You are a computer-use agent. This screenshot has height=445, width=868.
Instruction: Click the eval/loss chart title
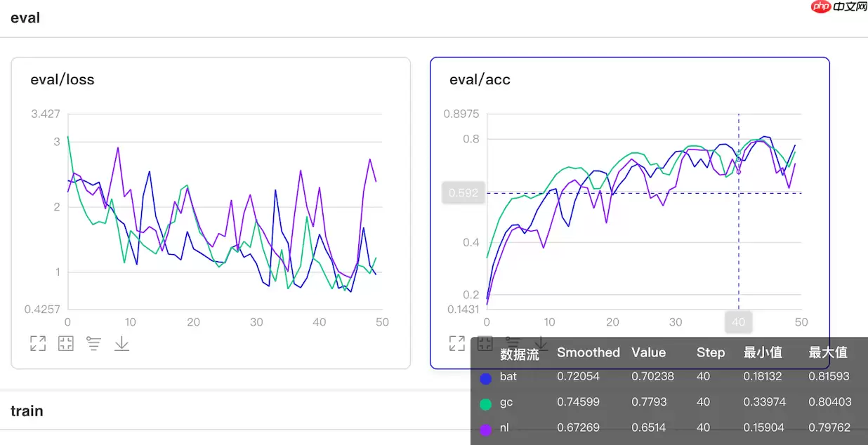tap(63, 79)
